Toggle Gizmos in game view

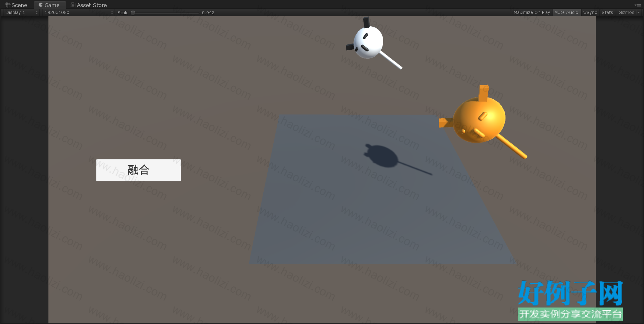[626, 12]
